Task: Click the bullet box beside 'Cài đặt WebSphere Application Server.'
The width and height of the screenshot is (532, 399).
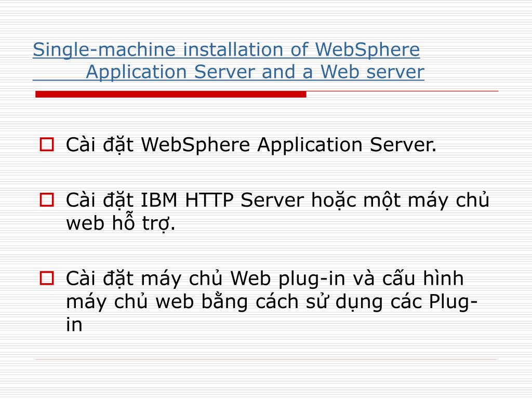Action: click(x=47, y=144)
